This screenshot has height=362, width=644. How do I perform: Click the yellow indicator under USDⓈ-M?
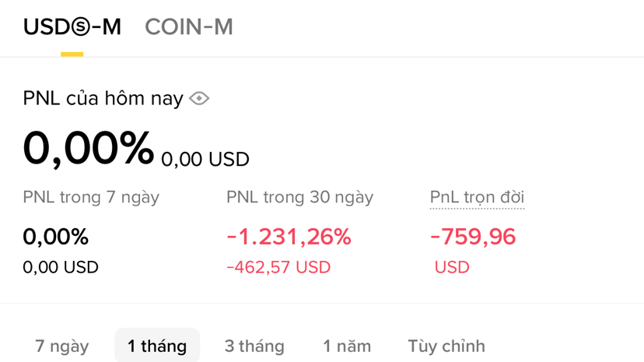point(72,54)
